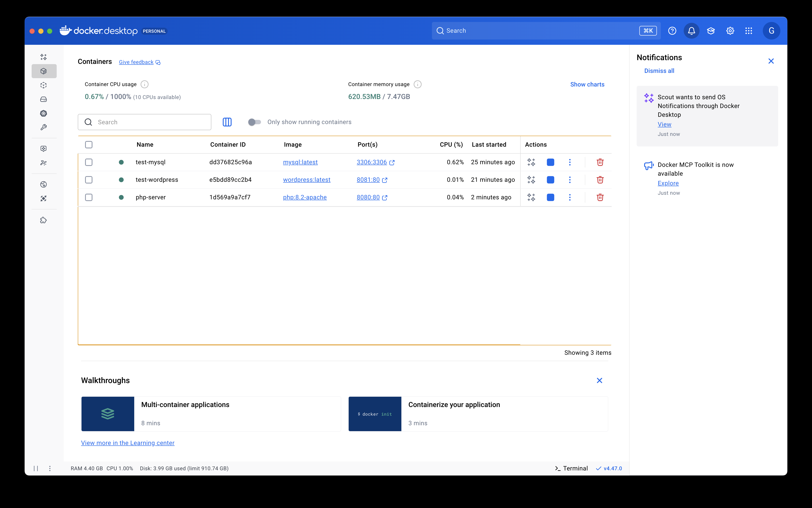This screenshot has height=508, width=812.
Task: Click the Show charts link
Action: click(587, 85)
